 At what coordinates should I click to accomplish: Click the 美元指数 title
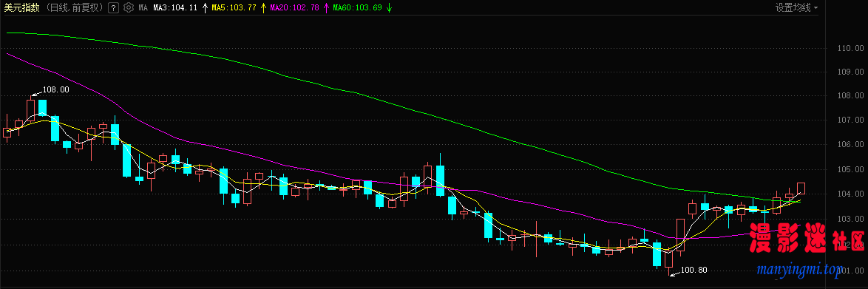[x=22, y=7]
